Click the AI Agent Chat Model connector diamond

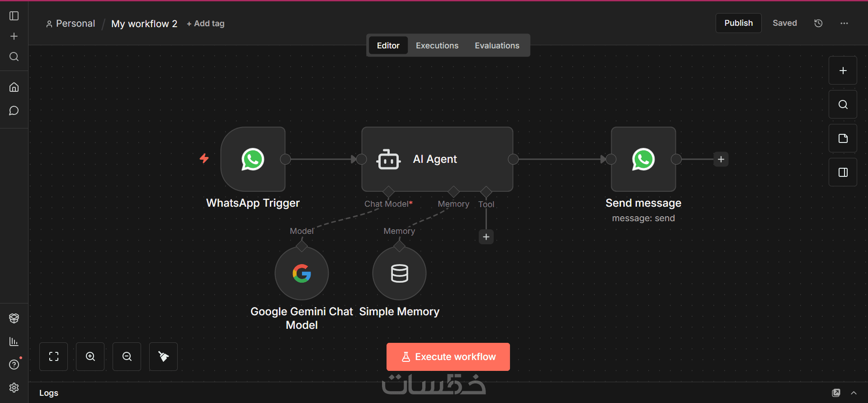[388, 191]
